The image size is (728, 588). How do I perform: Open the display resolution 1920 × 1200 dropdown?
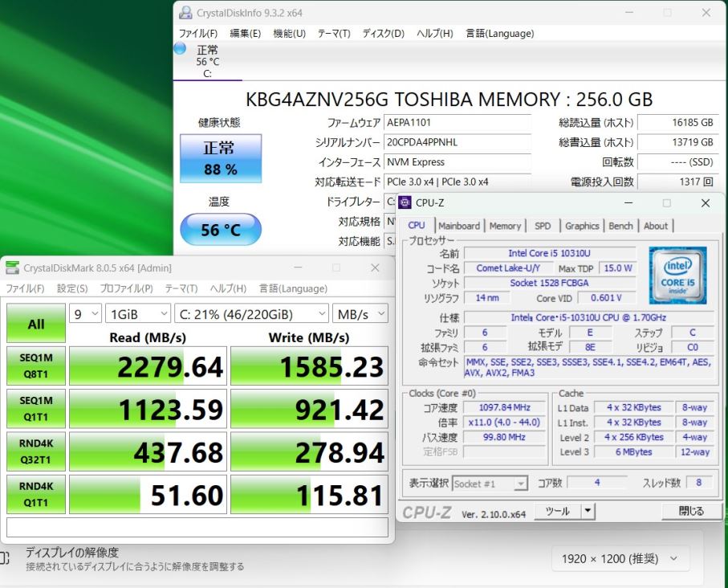620,559
